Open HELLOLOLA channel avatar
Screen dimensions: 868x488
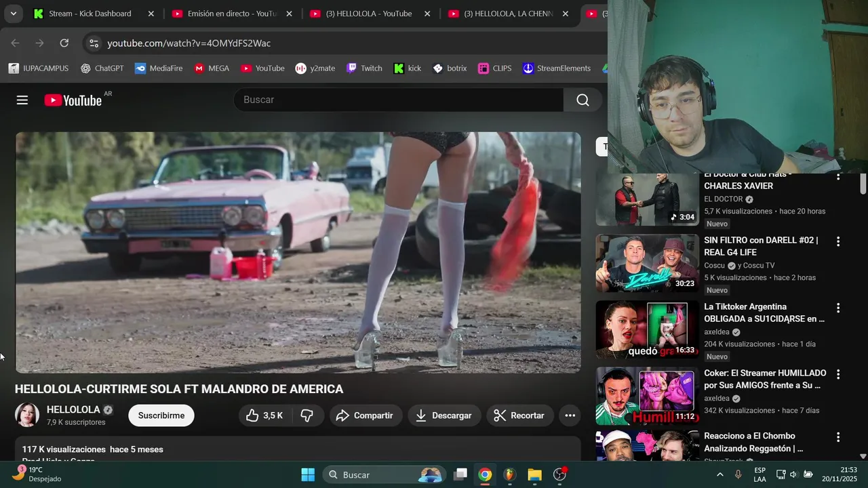pyautogui.click(x=27, y=415)
